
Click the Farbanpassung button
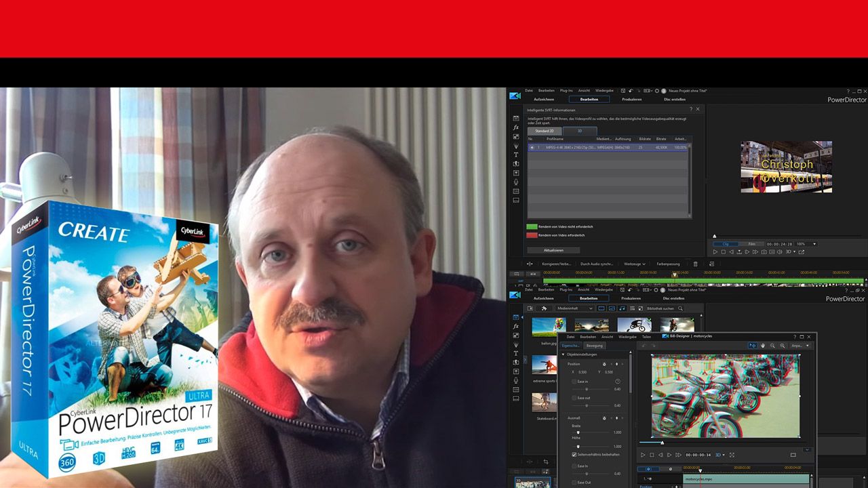[669, 264]
